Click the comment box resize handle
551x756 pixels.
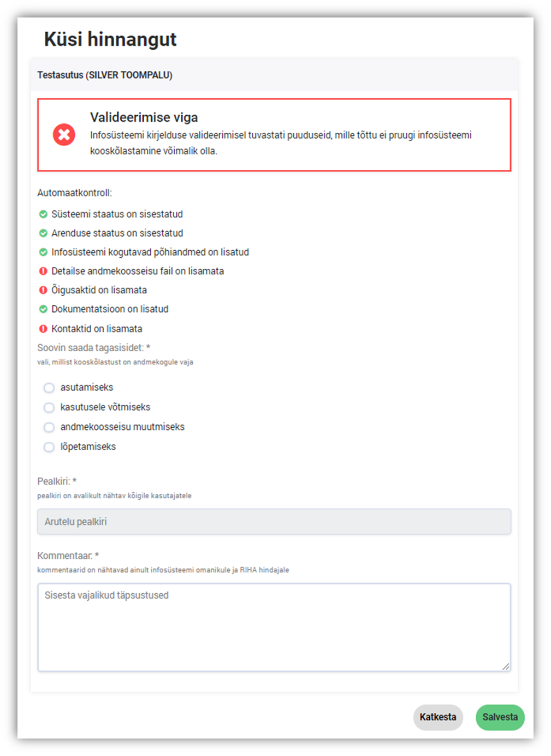[x=506, y=666]
